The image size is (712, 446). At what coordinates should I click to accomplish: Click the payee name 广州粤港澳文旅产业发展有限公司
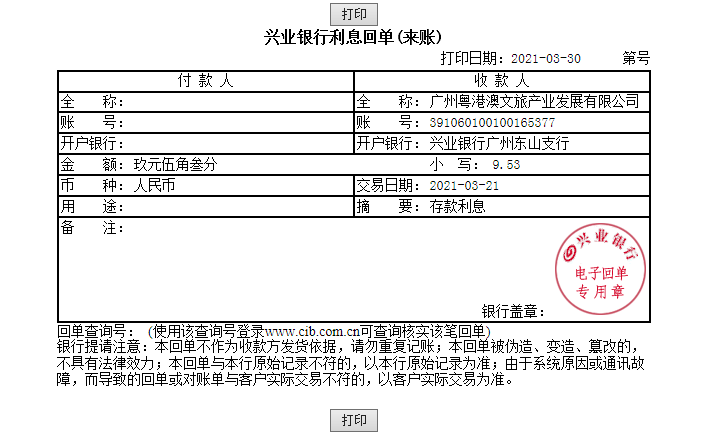pyautogui.click(x=534, y=101)
